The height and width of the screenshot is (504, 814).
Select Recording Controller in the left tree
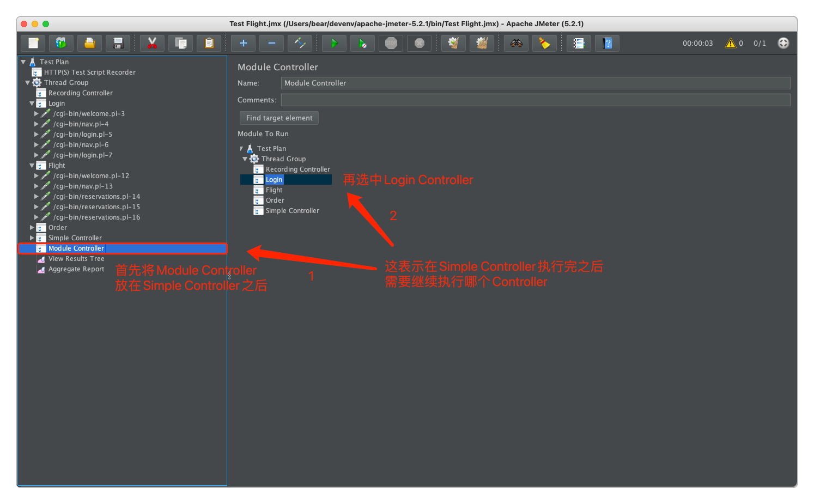click(x=81, y=93)
